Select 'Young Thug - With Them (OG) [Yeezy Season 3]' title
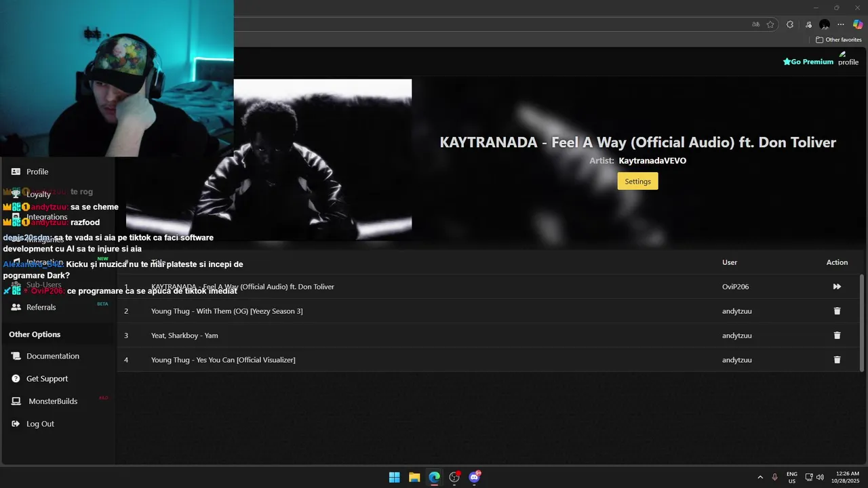 pos(226,311)
